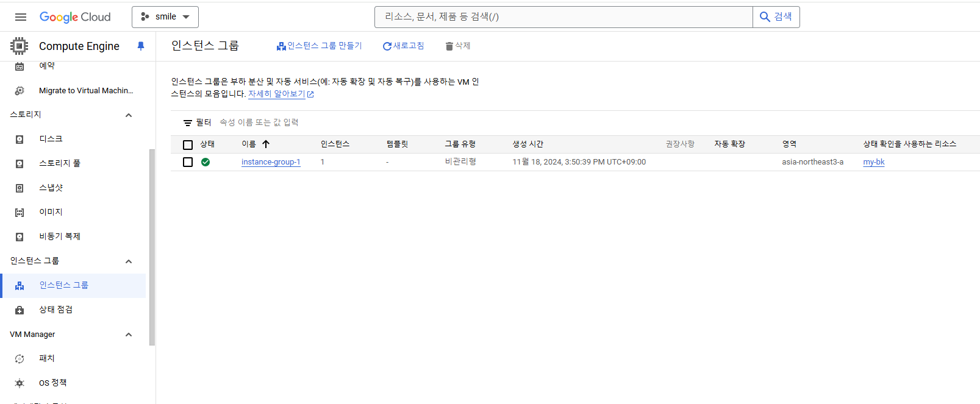
Task: Collapse the 스토리지 section chevron
Action: click(x=129, y=115)
